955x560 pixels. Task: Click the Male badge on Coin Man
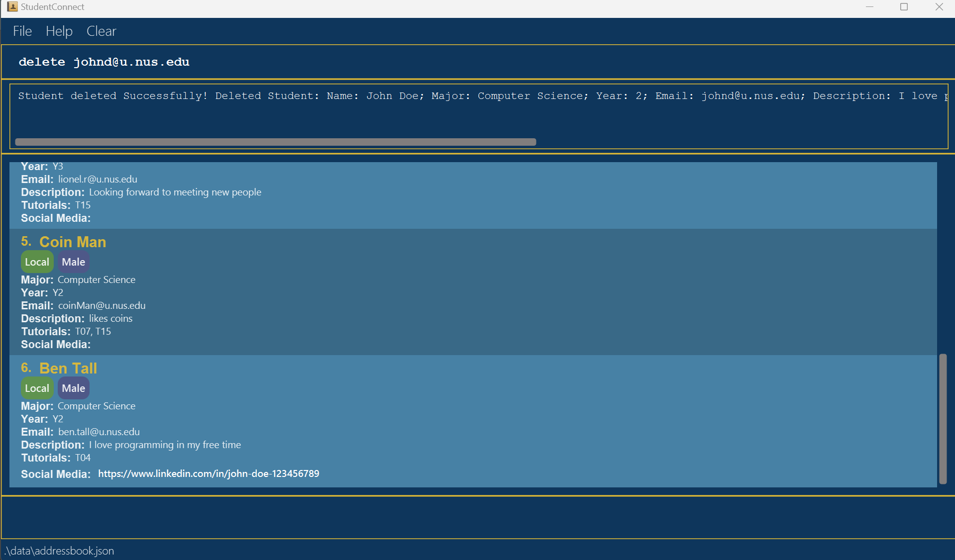click(x=73, y=262)
